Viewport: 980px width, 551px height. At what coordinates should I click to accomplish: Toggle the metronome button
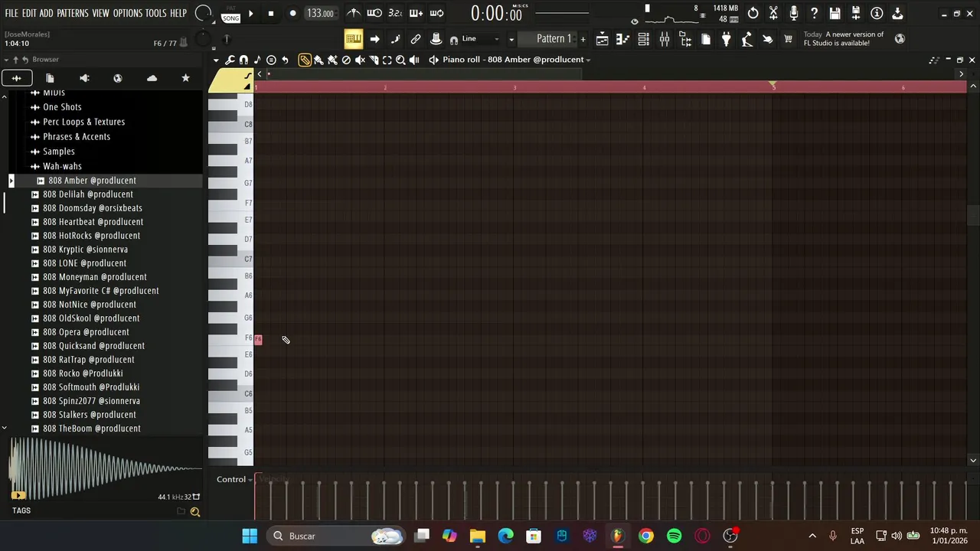pos(354,13)
